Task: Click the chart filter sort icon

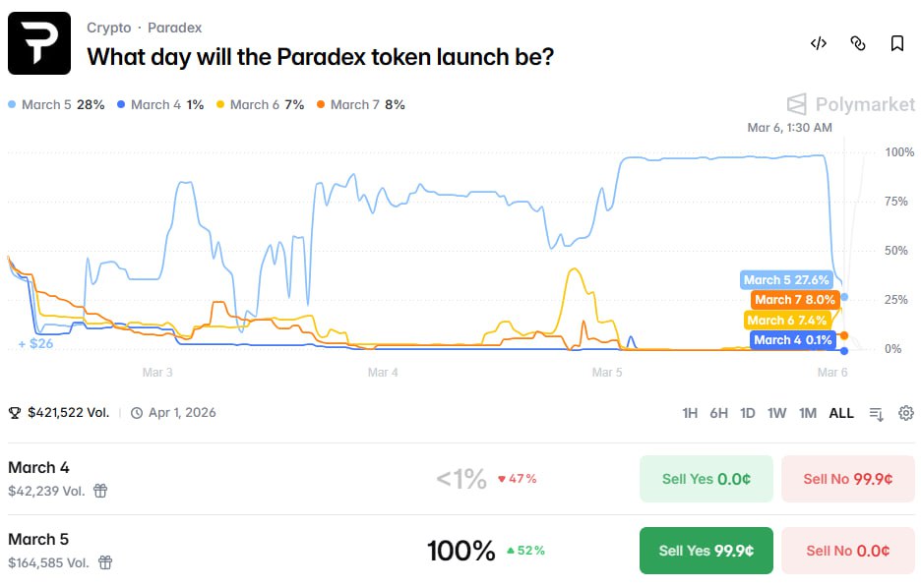Action: pyautogui.click(x=877, y=414)
